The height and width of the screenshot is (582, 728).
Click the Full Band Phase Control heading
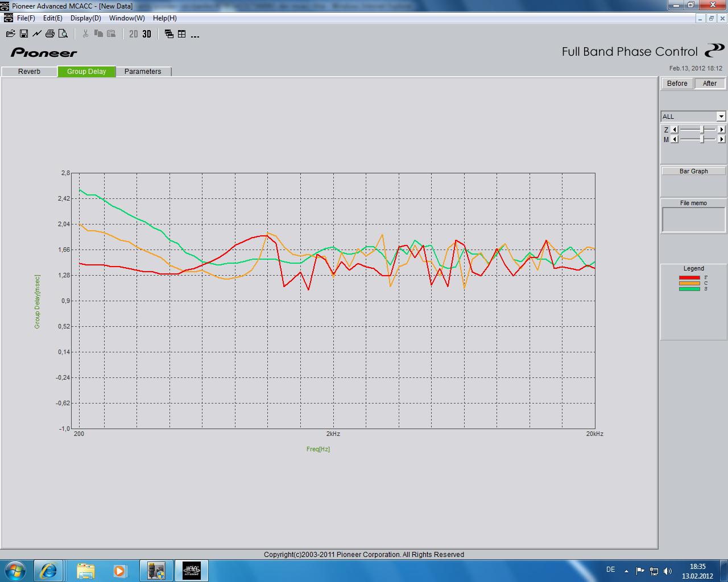click(x=630, y=52)
